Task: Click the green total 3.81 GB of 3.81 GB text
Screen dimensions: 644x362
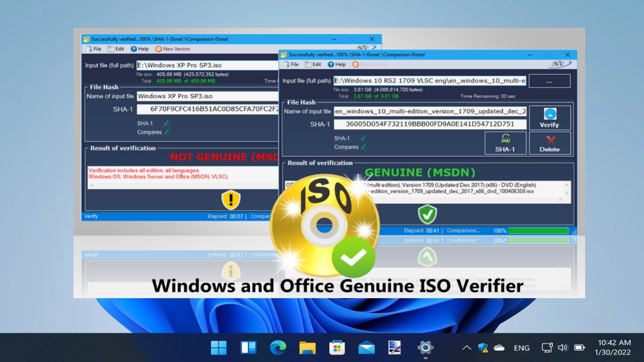Action: (375, 96)
